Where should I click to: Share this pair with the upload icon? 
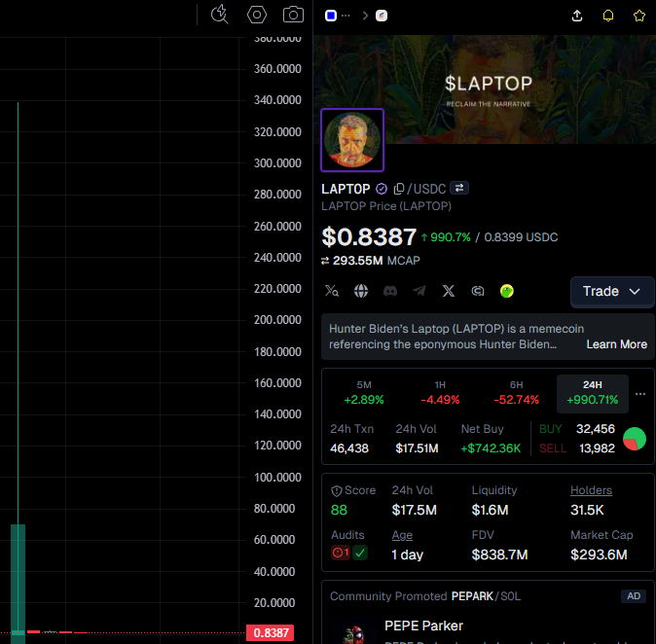[x=577, y=16]
